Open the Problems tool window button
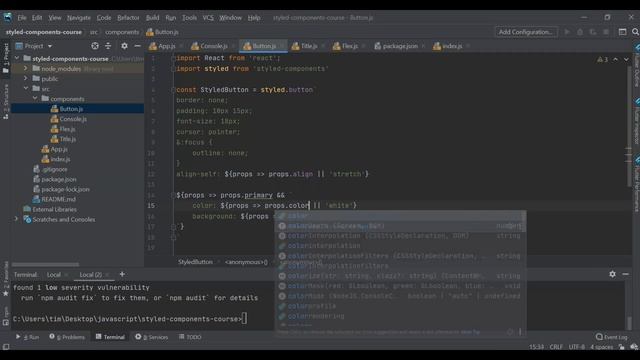The image size is (640, 360). [67, 337]
